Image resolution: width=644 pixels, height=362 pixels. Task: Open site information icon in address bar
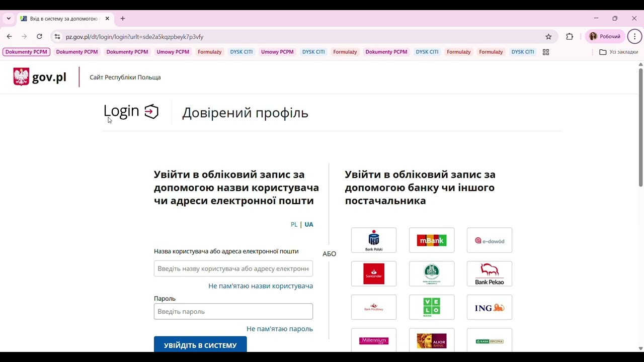coord(57,37)
